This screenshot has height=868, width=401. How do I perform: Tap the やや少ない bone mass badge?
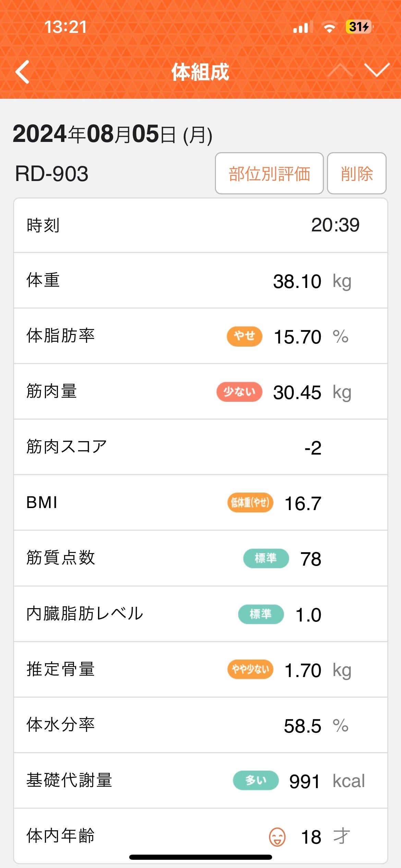coord(250,670)
